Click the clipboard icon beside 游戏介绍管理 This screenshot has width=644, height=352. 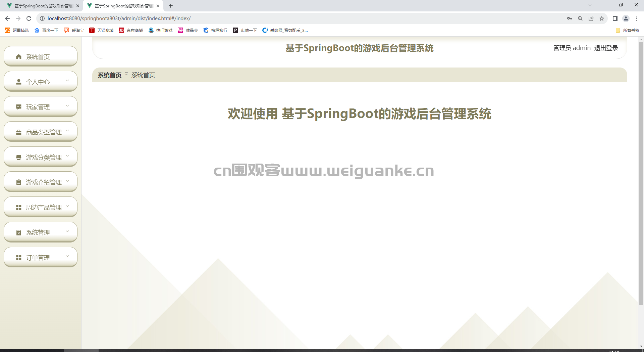(19, 182)
